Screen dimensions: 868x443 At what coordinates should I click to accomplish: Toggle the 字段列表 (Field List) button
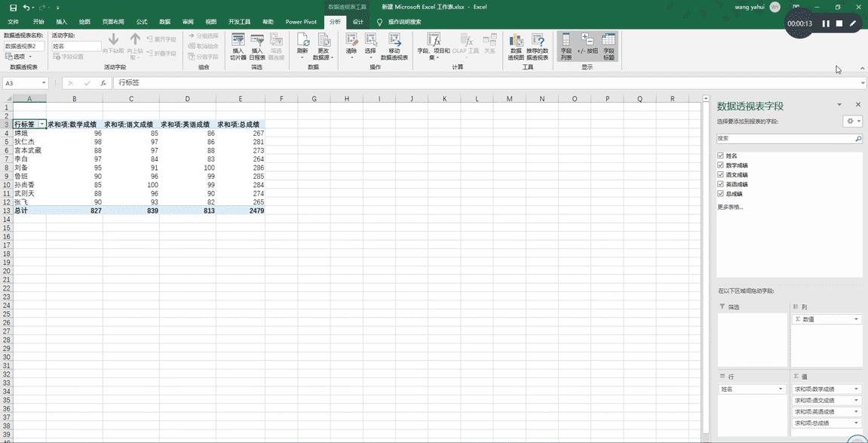click(566, 46)
